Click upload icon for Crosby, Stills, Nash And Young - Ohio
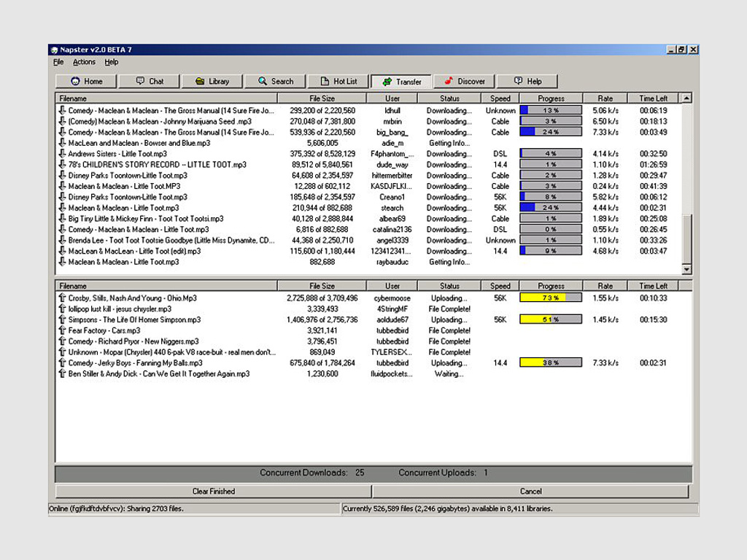 pos(62,297)
